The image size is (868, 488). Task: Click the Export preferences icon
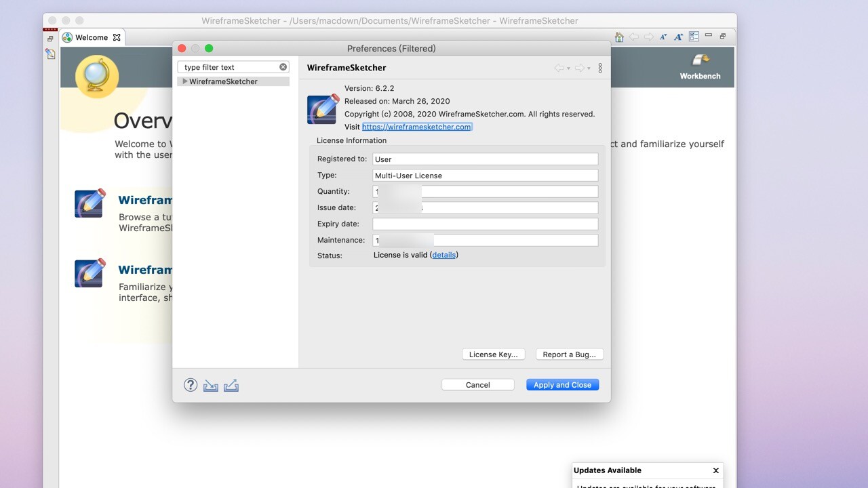pos(231,385)
